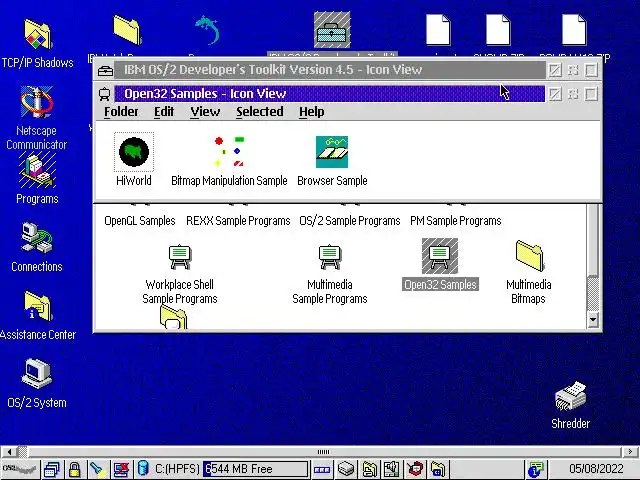Click the left arrow of the desktop horizontal scrollbar
Image resolution: width=640 pixels, height=480 pixels.
9,451
